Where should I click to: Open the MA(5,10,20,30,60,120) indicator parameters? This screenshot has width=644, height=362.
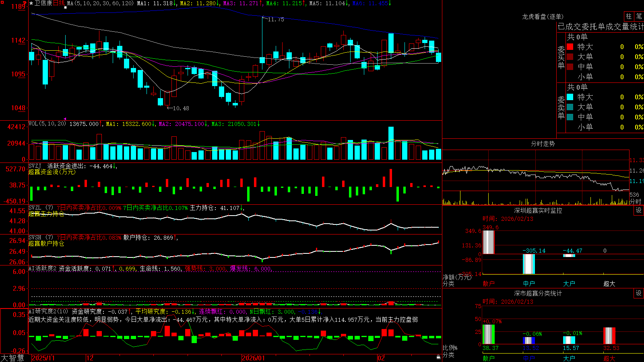click(x=100, y=3)
